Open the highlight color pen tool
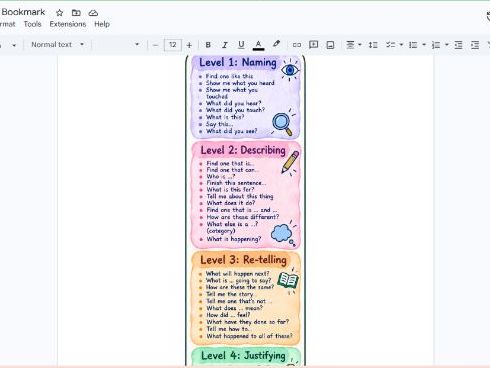The width and height of the screenshot is (490, 368). coord(276,44)
